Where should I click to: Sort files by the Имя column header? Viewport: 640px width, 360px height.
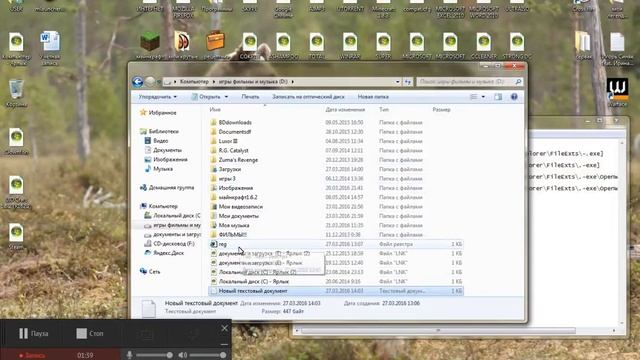point(215,109)
